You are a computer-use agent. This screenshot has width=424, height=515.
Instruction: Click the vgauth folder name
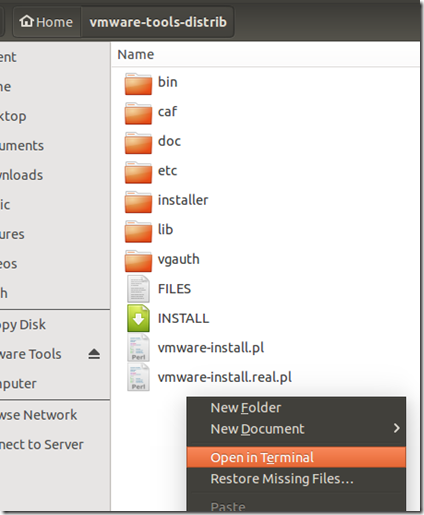pos(179,260)
